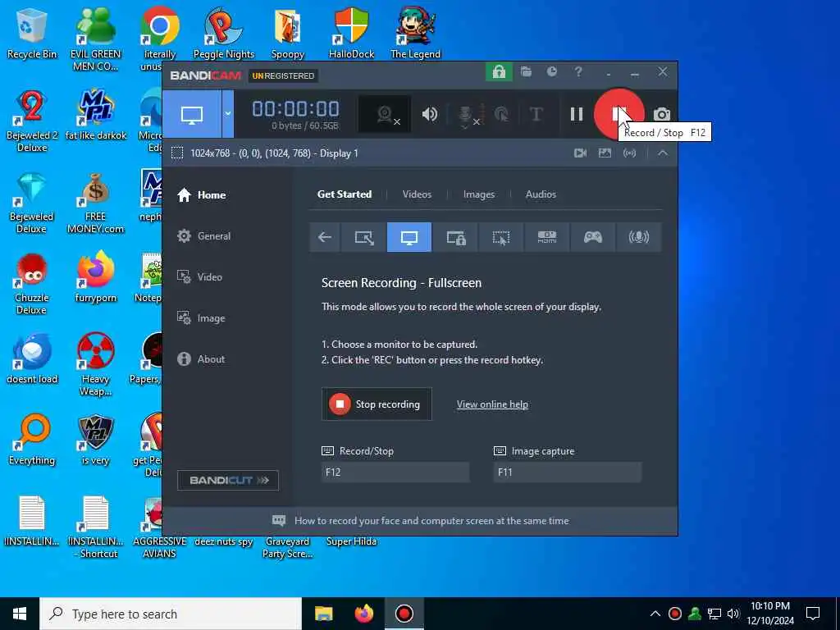This screenshot has width=840, height=630.
Task: Click the network icon in system tray
Action: point(714,614)
